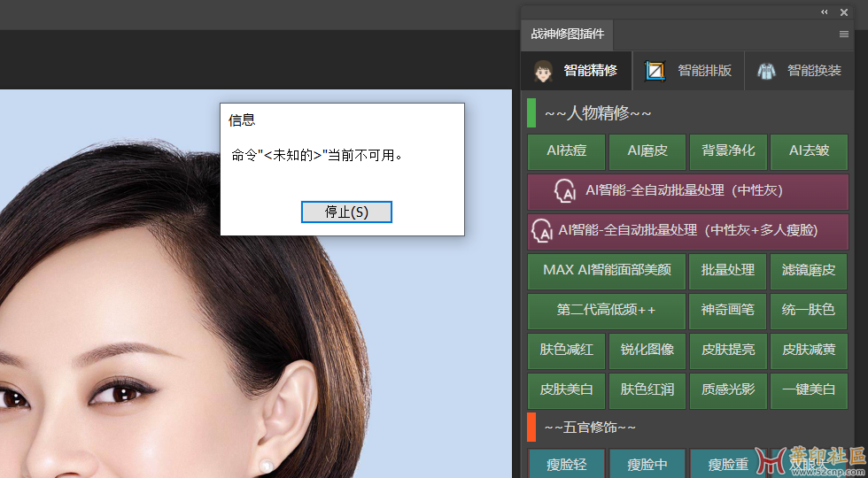The height and width of the screenshot is (478, 868).
Task: Start AI智能 batch processing (中性灰)
Action: pyautogui.click(x=687, y=190)
